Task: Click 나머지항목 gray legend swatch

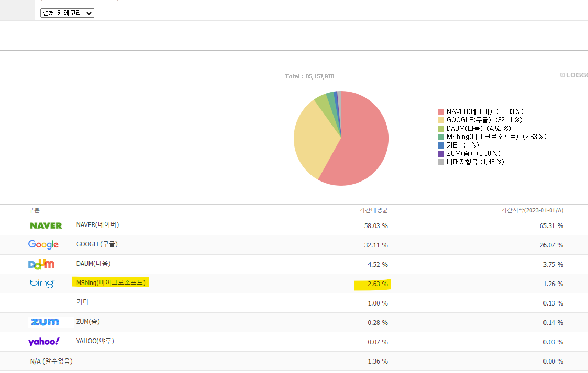Action: point(441,162)
